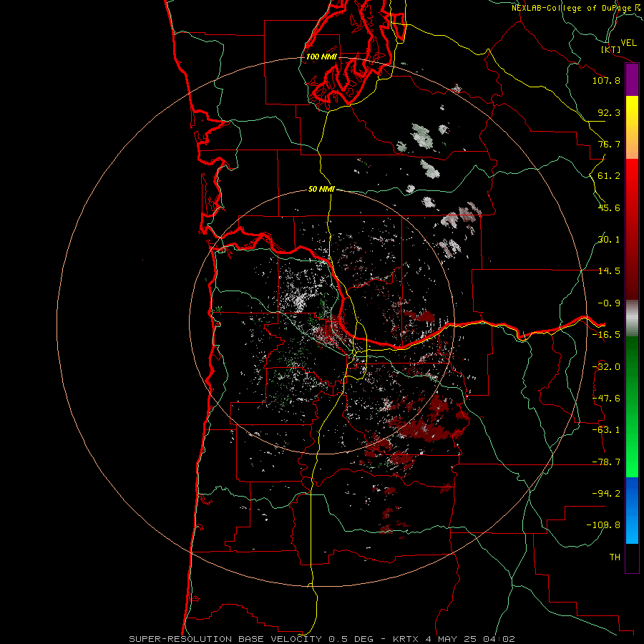
Task: Click the -94.2 velocity scale value
Action: click(x=606, y=493)
